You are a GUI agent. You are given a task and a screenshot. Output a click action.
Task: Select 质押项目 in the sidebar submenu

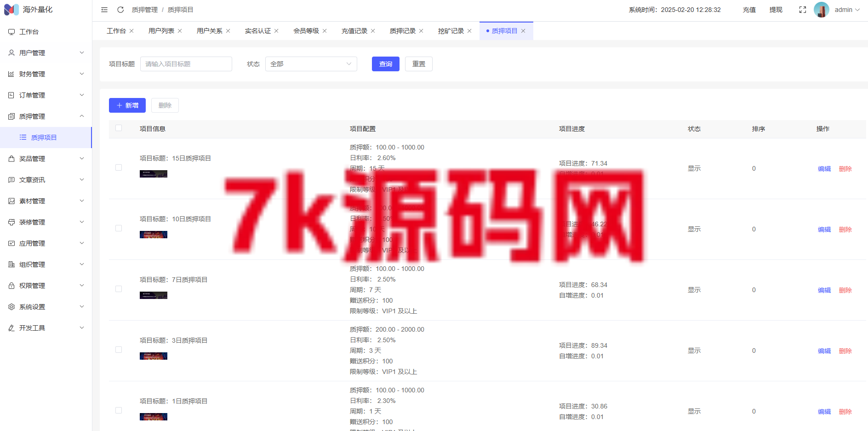pyautogui.click(x=46, y=138)
